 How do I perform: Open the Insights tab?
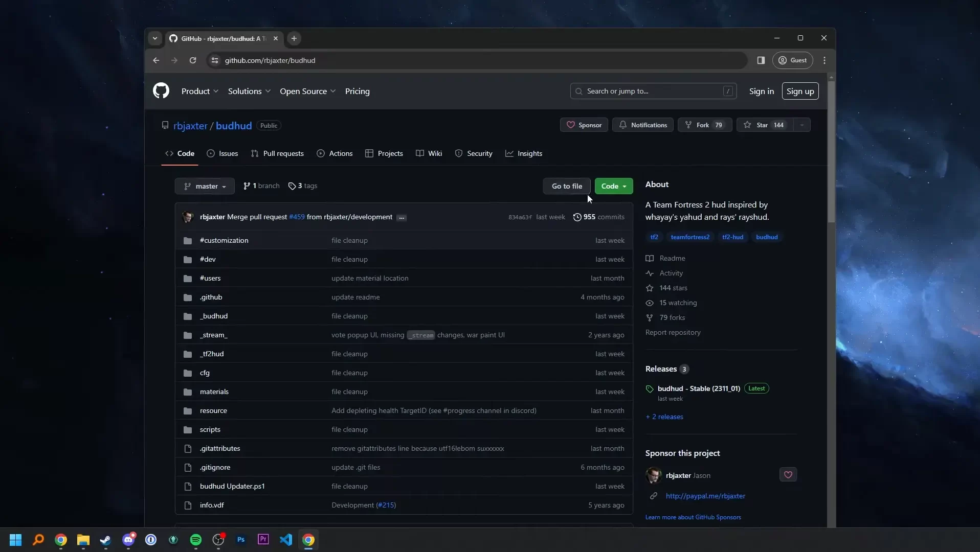click(524, 153)
